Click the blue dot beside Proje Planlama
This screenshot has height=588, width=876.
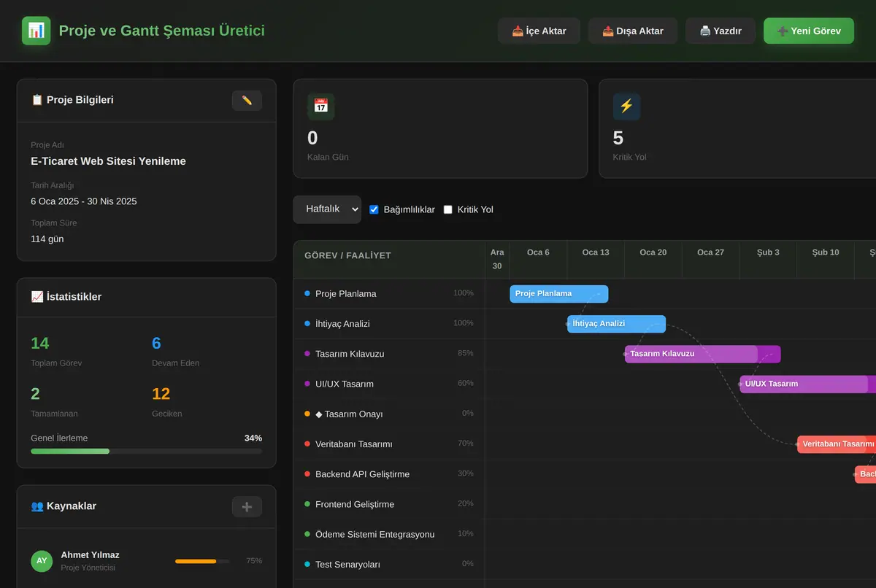click(x=307, y=293)
